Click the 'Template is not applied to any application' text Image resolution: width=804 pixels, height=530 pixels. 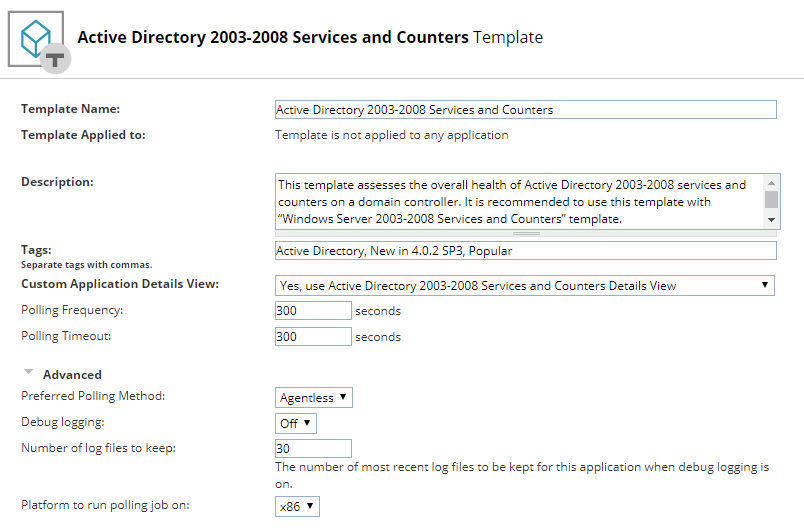coord(392,135)
